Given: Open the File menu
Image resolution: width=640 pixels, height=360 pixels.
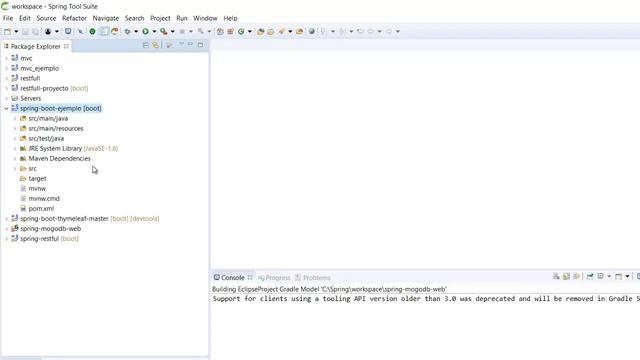Looking at the screenshot, I should point(8,18).
